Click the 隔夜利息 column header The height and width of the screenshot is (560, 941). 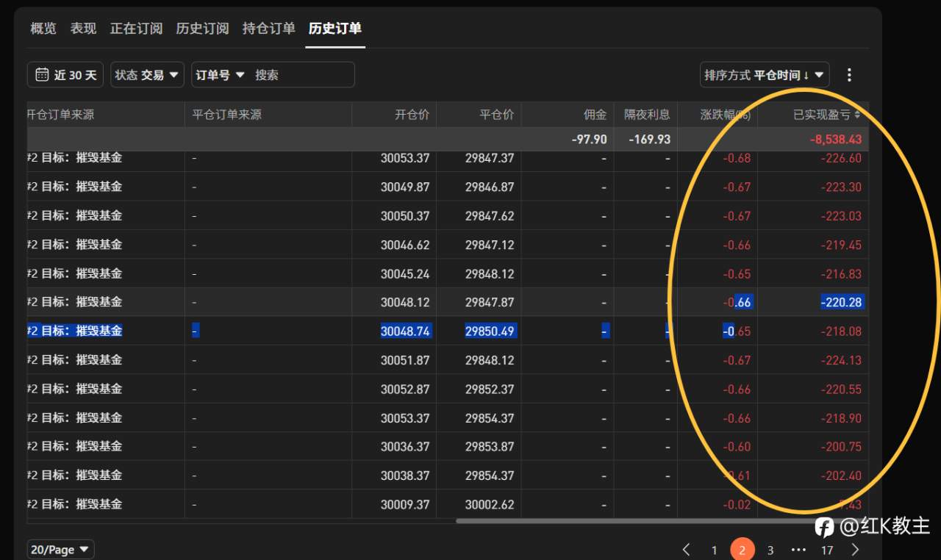pyautogui.click(x=648, y=115)
